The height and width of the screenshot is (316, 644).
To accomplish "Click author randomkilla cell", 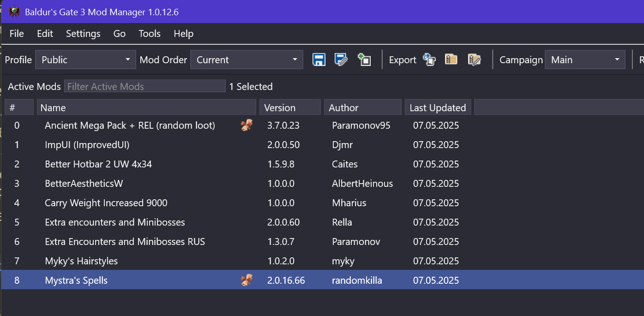I will pyautogui.click(x=357, y=280).
